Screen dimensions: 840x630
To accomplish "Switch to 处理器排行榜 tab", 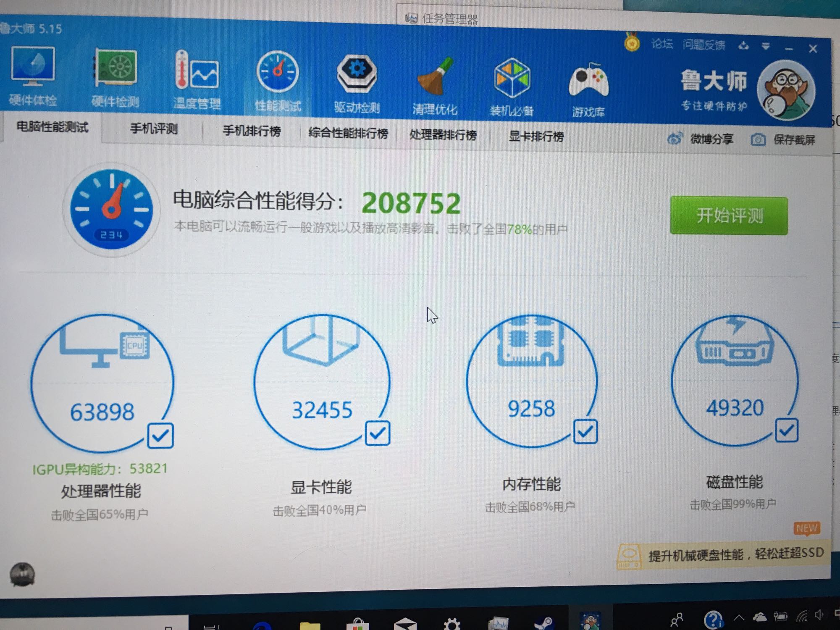I will click(x=443, y=135).
